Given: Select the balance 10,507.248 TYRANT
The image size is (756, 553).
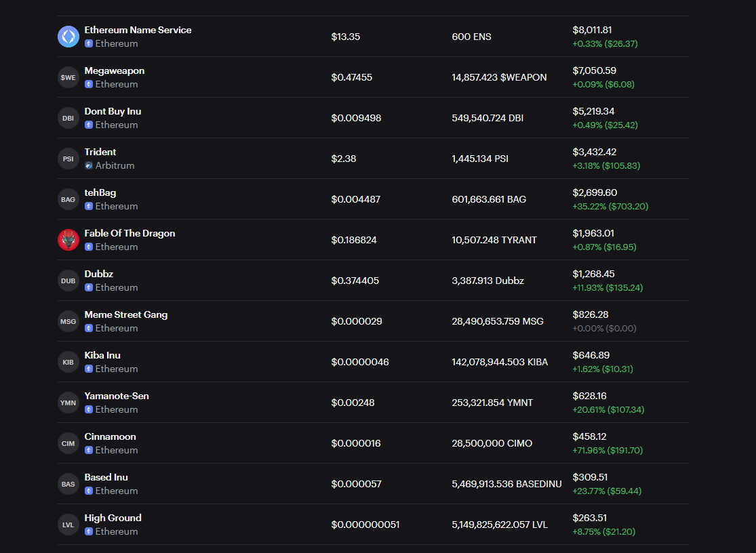Looking at the screenshot, I should 494,240.
